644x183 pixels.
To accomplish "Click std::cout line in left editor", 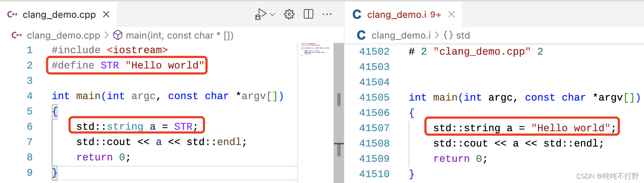I will tap(162, 142).
